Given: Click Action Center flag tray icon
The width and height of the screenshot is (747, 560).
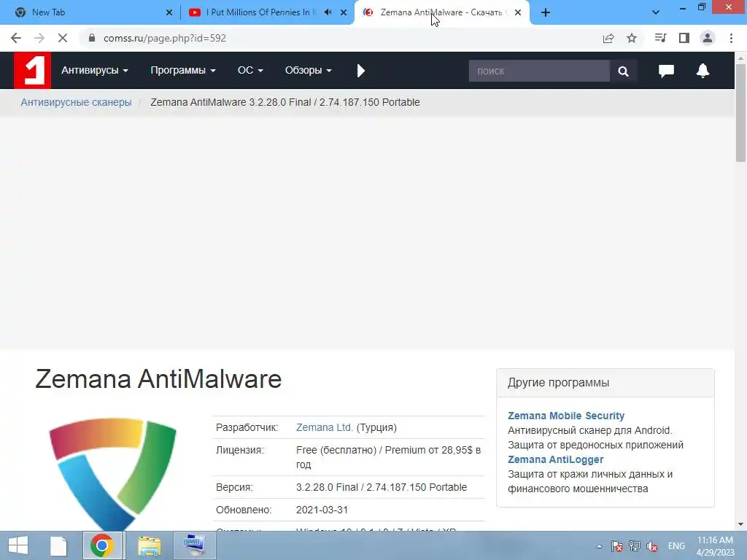Looking at the screenshot, I should [x=617, y=546].
